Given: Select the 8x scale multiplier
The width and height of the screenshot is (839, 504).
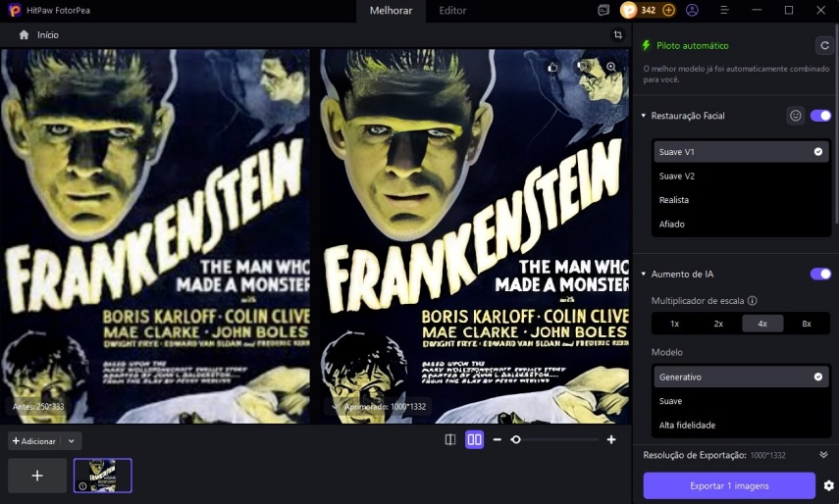Looking at the screenshot, I should 806,324.
